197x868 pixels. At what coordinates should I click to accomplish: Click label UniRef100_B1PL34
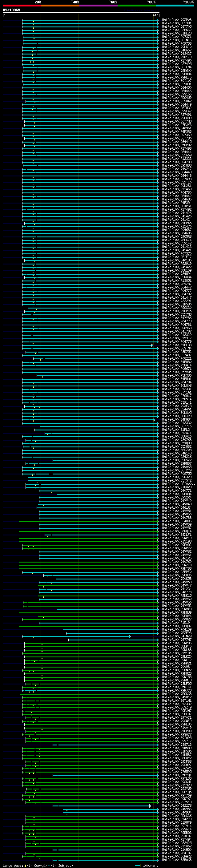pos(177,430)
